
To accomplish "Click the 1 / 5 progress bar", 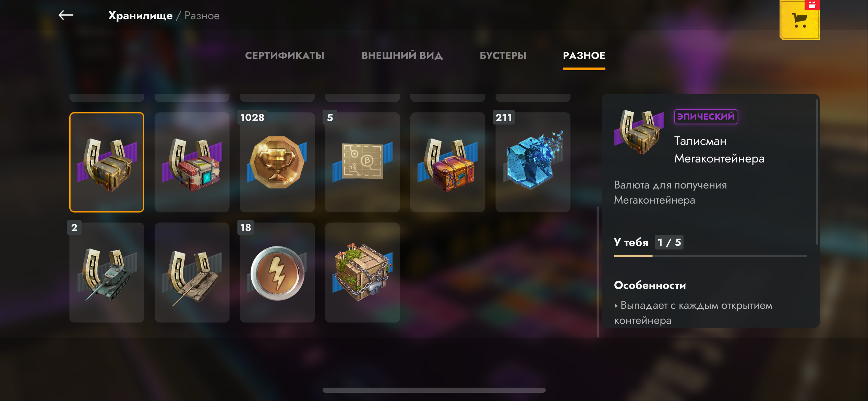I will pos(710,256).
